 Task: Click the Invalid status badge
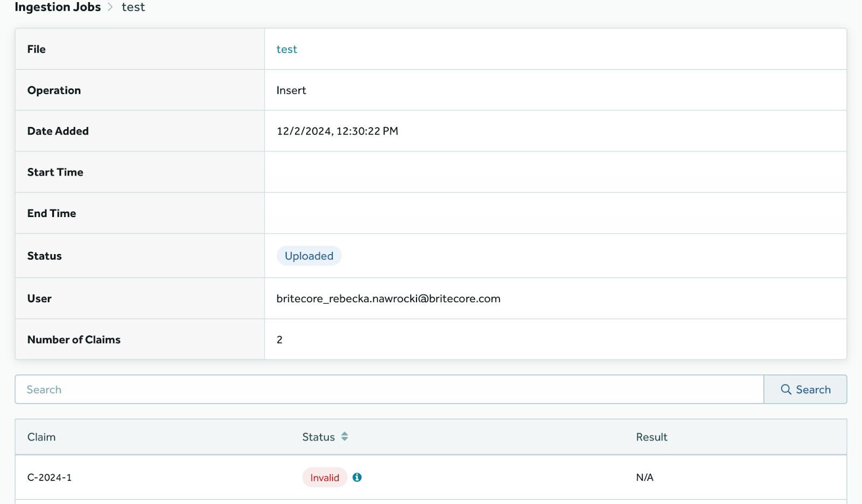point(324,478)
